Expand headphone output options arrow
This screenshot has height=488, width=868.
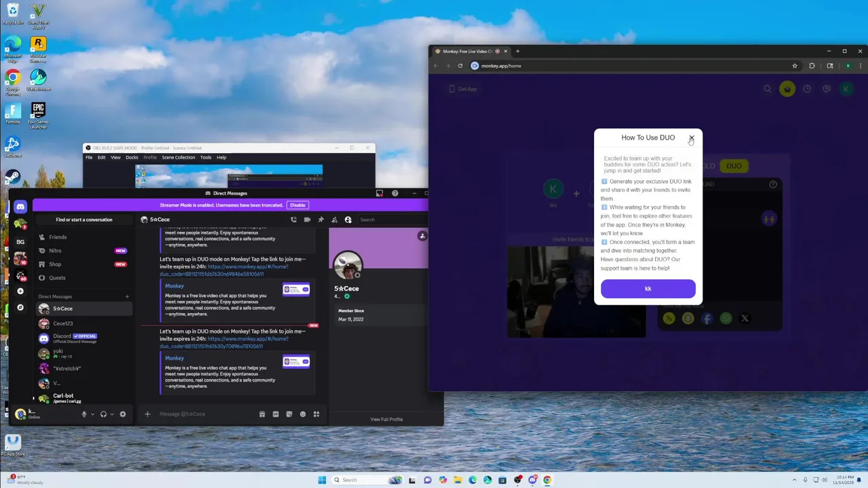coord(111,414)
